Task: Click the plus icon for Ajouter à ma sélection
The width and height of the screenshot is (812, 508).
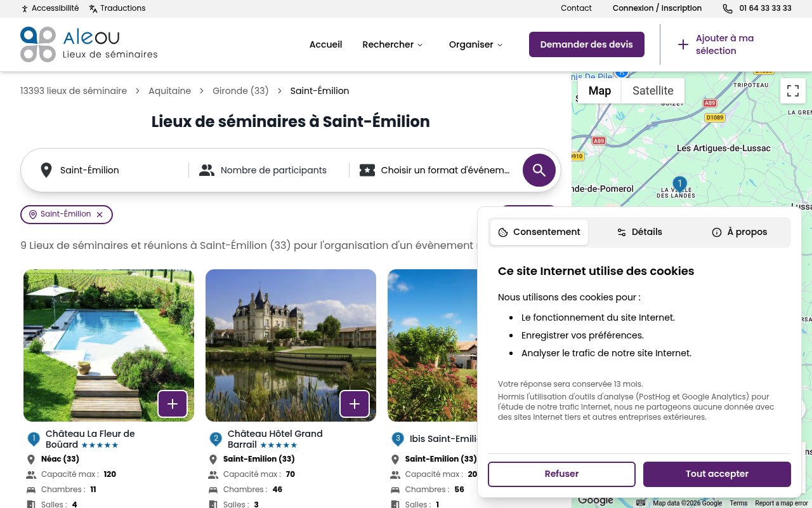Action: click(683, 44)
